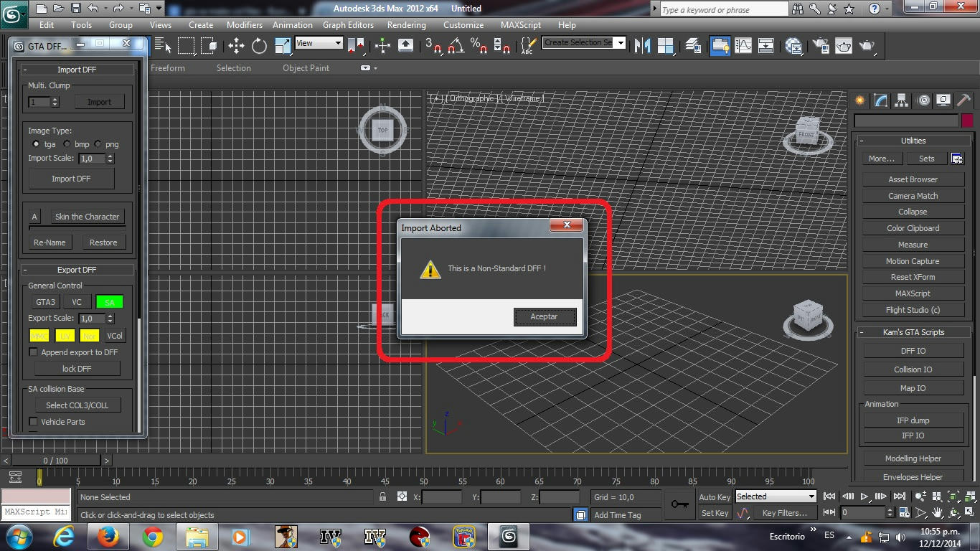Screen dimensions: 980x551
Task: Select the Select and Scale tool
Action: [x=281, y=46]
